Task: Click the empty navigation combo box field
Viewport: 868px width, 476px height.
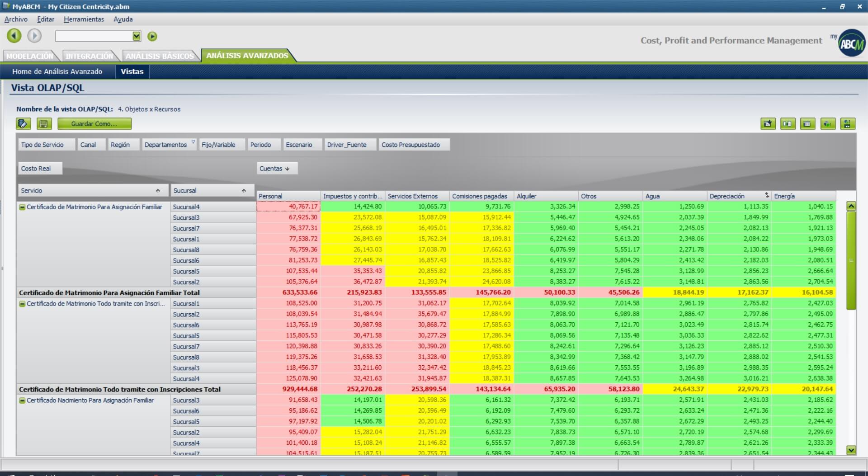Action: [94, 36]
